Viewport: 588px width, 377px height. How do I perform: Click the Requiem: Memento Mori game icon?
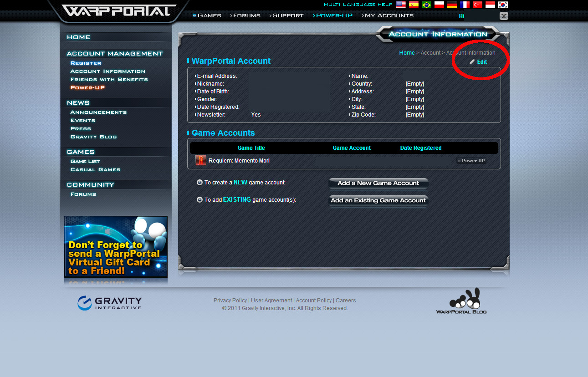coord(201,160)
